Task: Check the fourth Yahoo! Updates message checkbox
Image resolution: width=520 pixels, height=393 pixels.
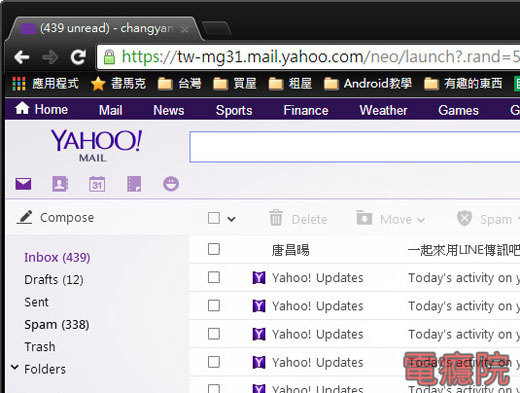Action: point(214,362)
